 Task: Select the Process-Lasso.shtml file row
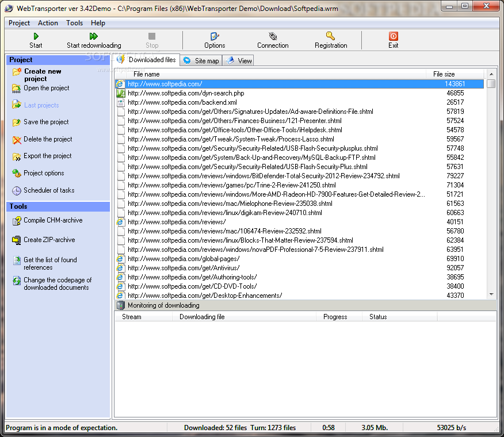(300, 140)
